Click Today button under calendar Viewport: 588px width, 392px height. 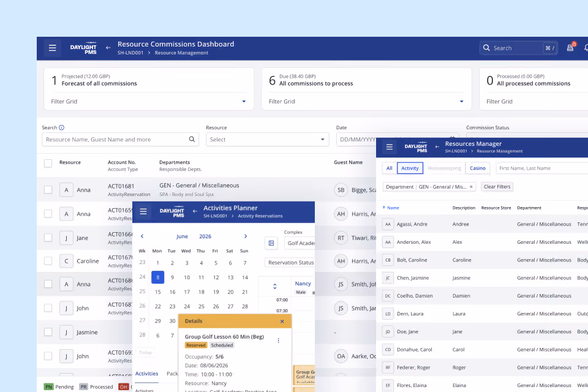tap(146, 352)
